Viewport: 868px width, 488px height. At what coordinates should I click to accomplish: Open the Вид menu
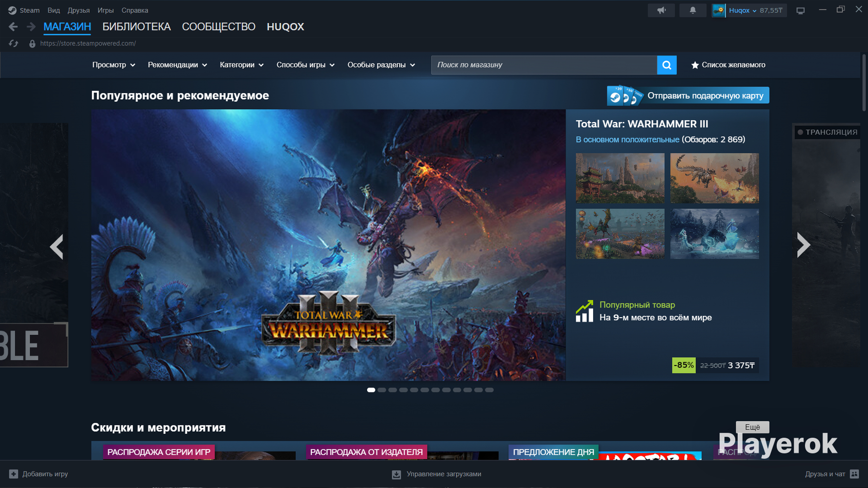coord(54,10)
